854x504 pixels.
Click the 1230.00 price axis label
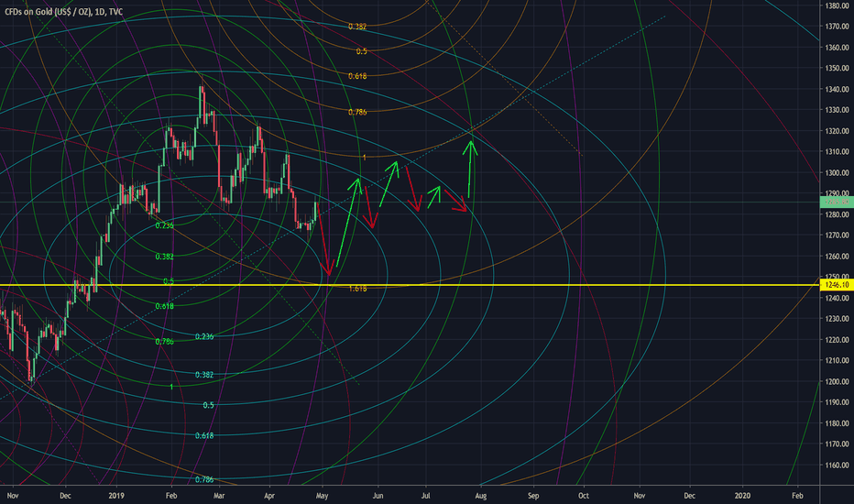pos(838,319)
